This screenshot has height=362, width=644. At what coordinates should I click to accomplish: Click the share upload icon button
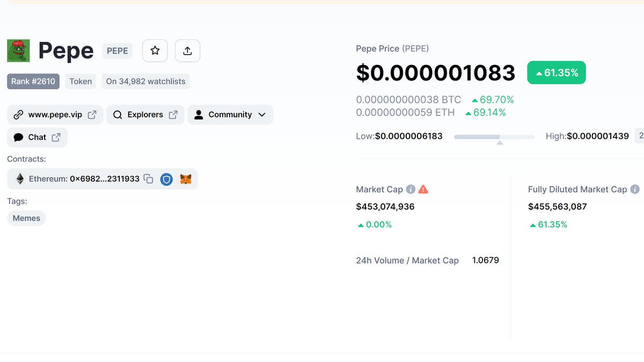pyautogui.click(x=187, y=50)
